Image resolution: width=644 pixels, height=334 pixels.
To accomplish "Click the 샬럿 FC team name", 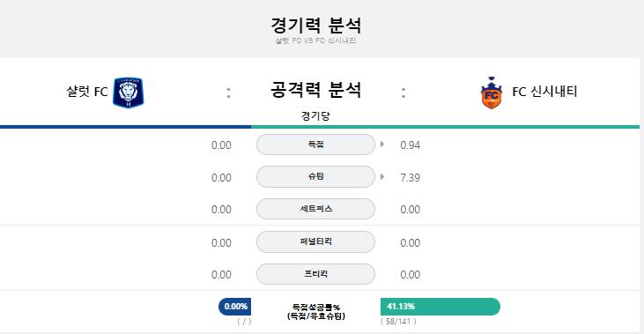I will coord(87,91).
